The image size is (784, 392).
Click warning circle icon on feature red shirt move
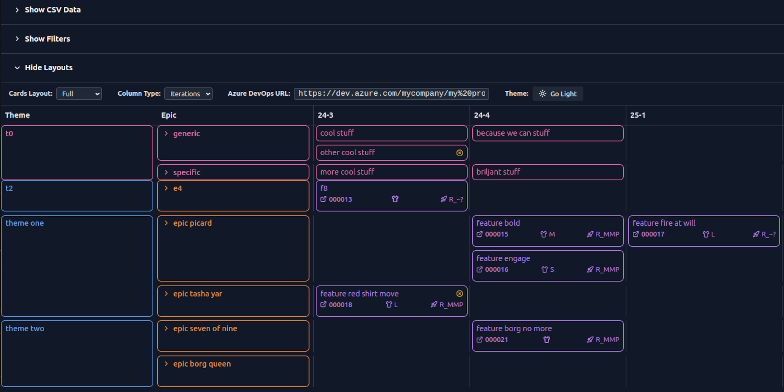point(460,294)
